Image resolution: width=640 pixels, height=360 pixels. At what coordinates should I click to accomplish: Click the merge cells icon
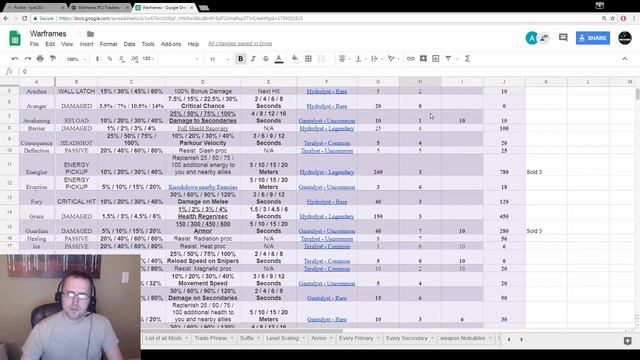[x=321, y=59]
